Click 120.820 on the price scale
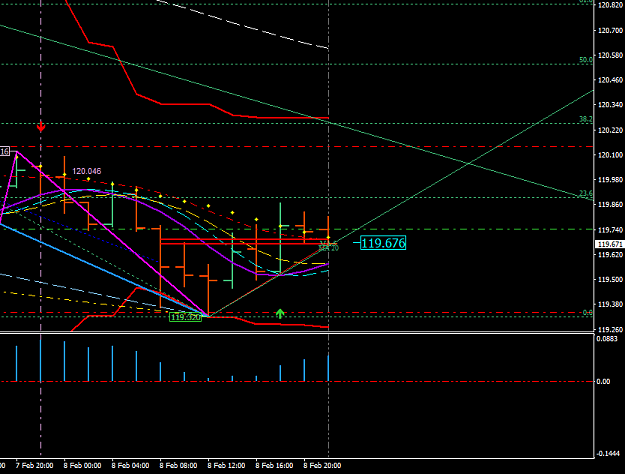Screen dimensions: 625x474 coord(611,5)
